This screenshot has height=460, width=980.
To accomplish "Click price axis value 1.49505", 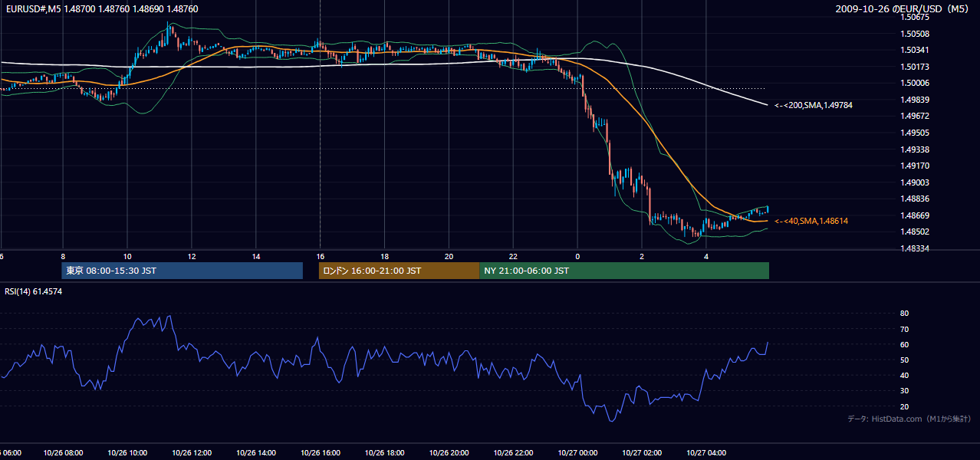I will coord(914,133).
